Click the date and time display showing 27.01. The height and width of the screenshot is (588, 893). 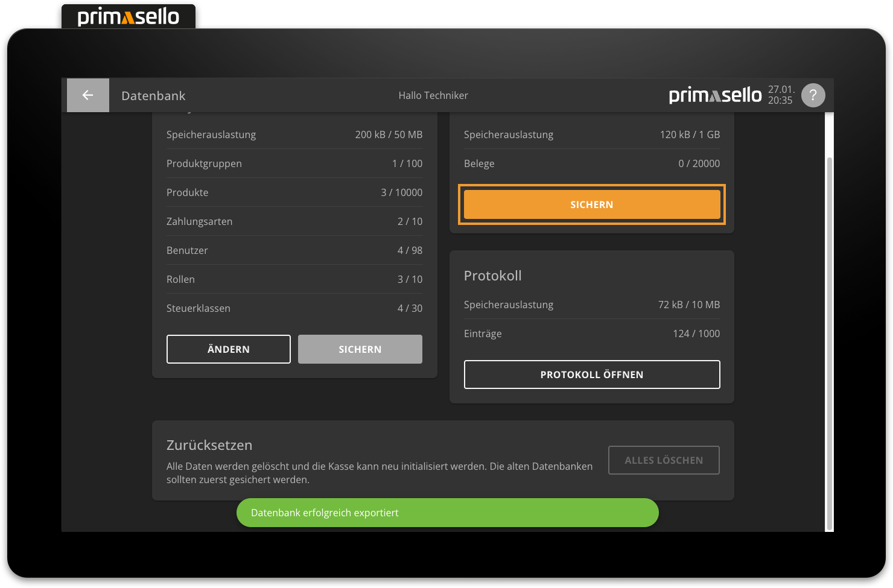(x=780, y=95)
